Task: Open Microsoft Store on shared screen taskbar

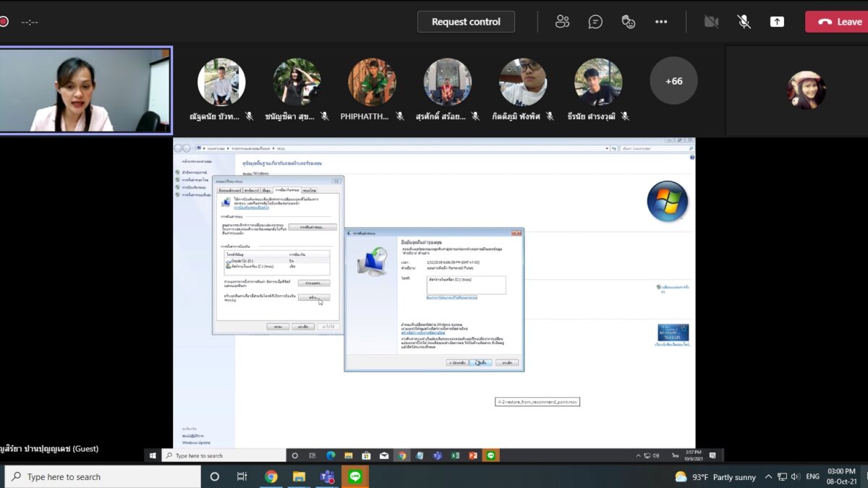Action: pos(366,455)
